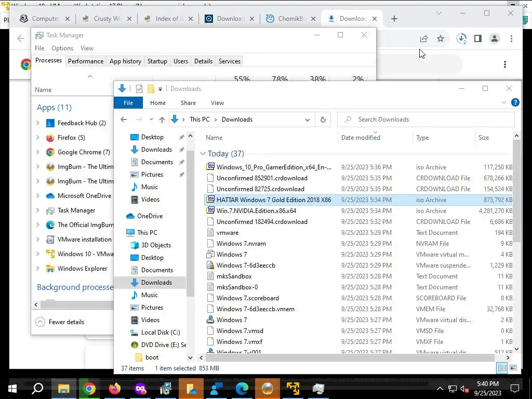Open notification center icon
Viewport: 532px width, 399px height.
(x=515, y=389)
